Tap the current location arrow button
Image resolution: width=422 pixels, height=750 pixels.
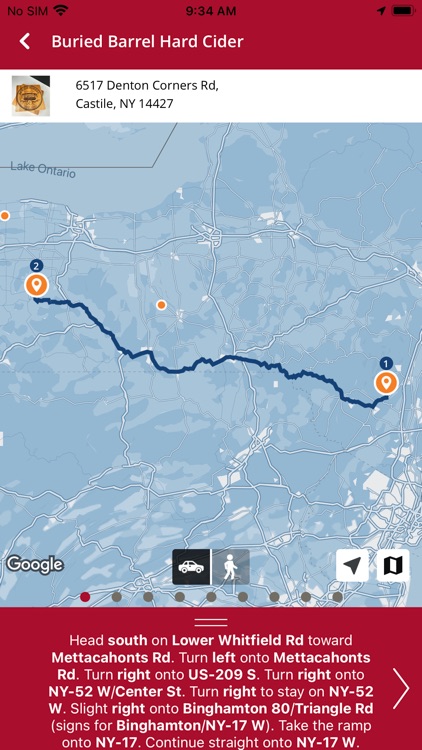pyautogui.click(x=352, y=565)
